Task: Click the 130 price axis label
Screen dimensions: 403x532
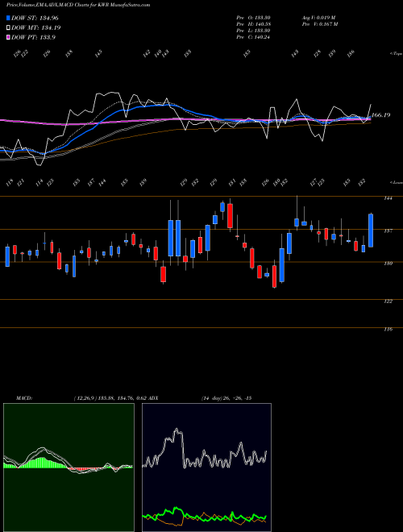Action: (388, 264)
